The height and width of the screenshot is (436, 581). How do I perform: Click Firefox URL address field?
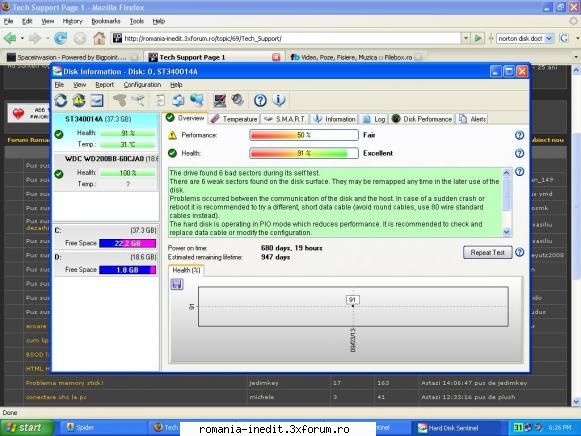pyautogui.click(x=286, y=38)
